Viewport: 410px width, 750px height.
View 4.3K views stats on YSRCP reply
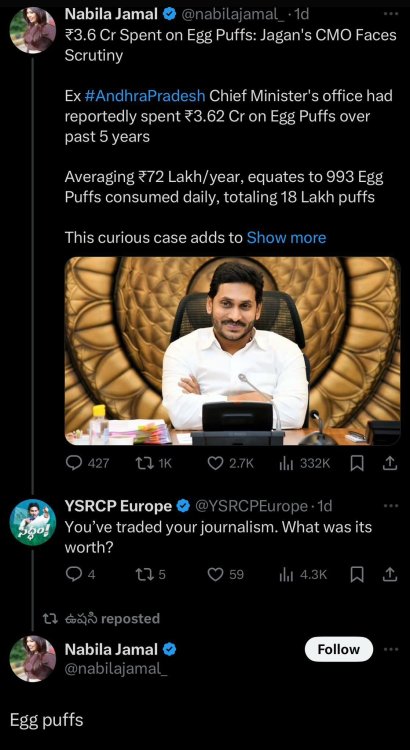click(303, 574)
